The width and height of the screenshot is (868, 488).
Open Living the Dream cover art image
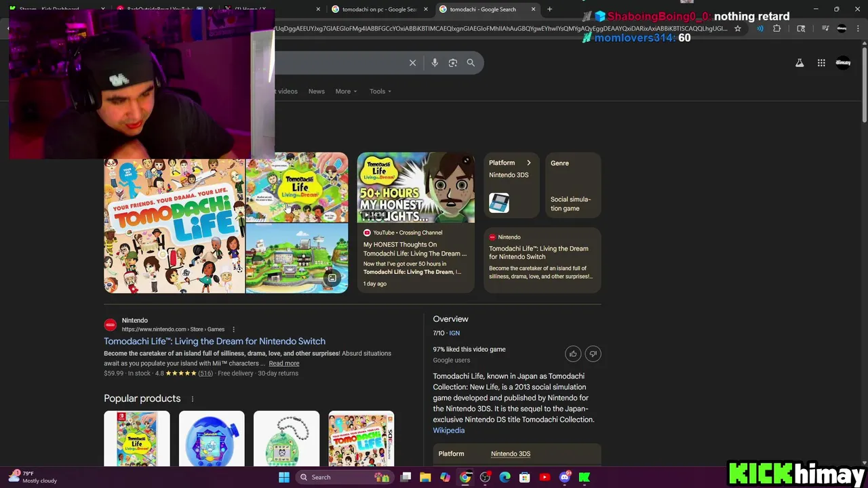(x=297, y=188)
